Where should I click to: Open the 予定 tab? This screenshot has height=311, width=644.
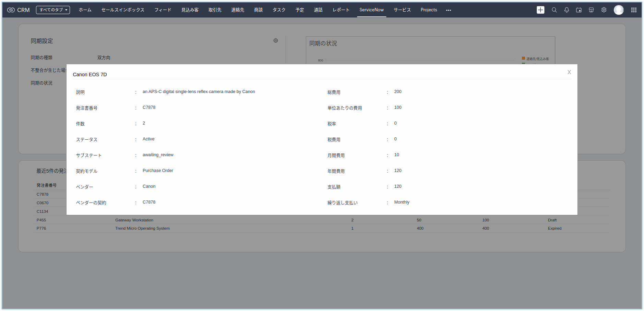[300, 10]
